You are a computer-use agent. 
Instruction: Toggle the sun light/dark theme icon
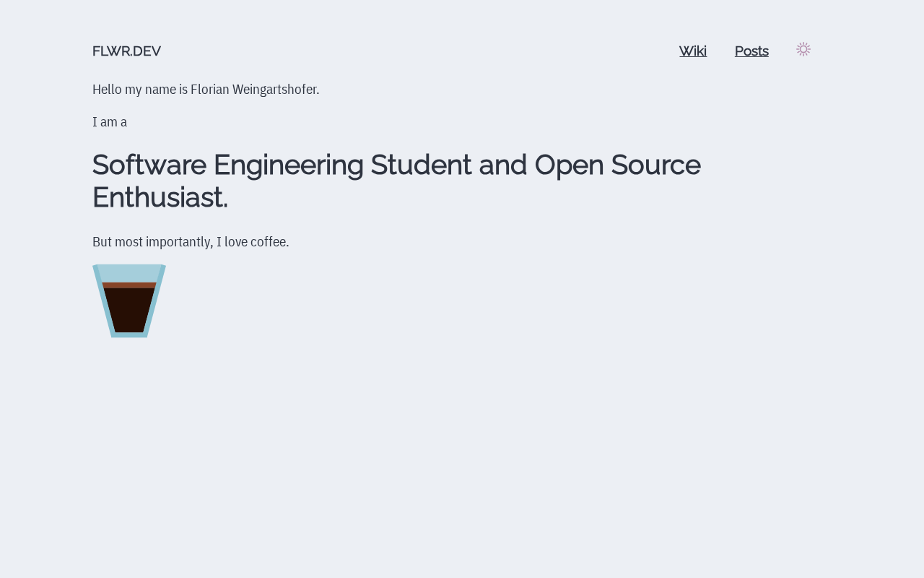pyautogui.click(x=803, y=50)
